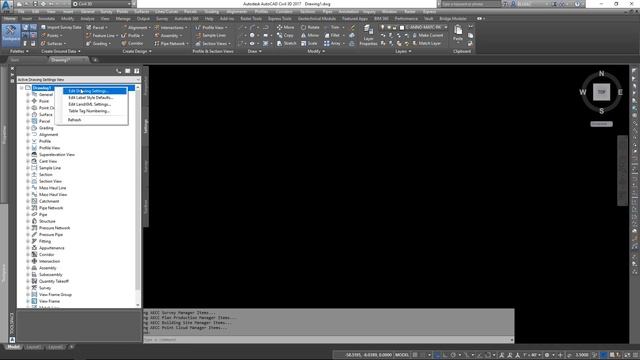Choose Edit Label Style Defaults entry
640x360 pixels.
[x=91, y=98]
